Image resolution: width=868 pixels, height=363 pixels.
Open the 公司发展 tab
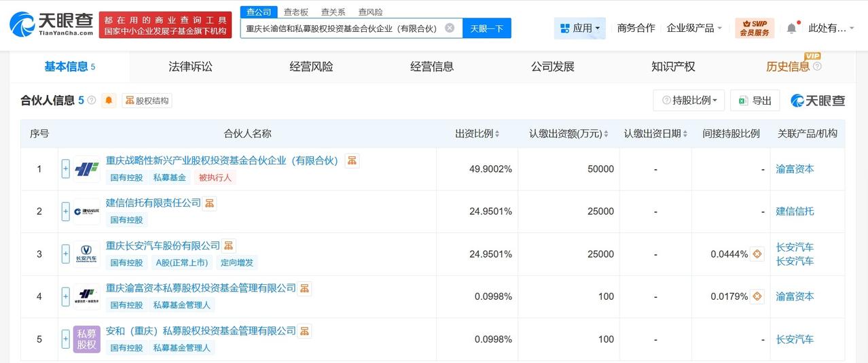[553, 67]
